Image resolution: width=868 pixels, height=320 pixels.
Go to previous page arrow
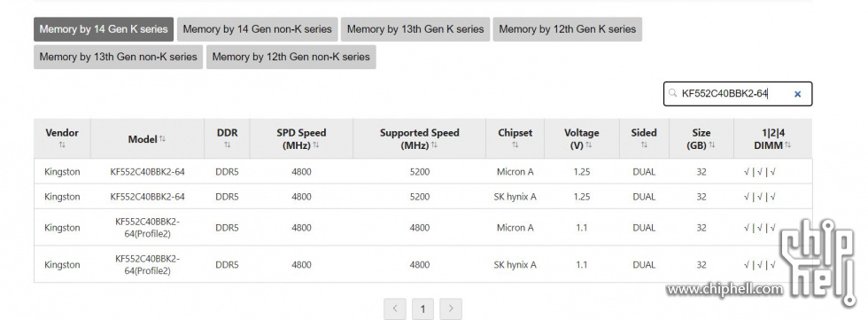[x=395, y=309]
